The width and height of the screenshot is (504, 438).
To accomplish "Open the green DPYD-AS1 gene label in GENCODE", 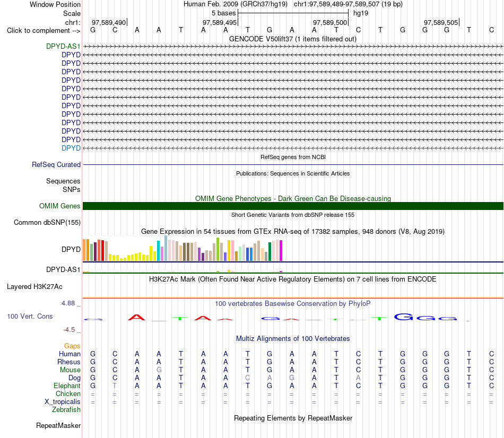I will [x=63, y=46].
